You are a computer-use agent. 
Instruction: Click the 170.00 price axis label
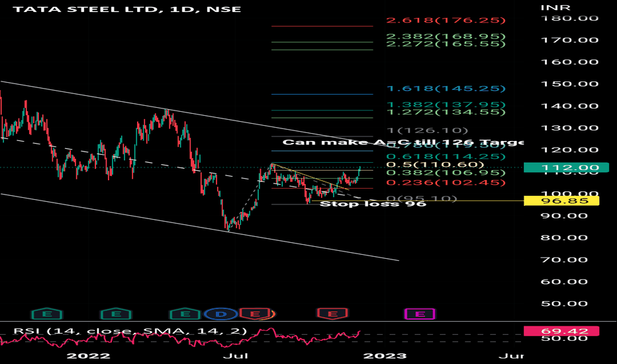pos(569,40)
